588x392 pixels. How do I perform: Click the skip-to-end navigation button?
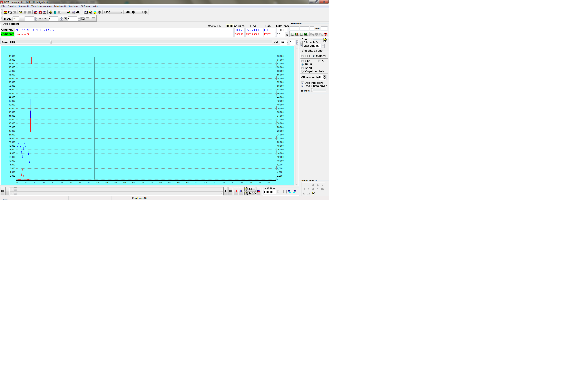pyautogui.click(x=230, y=191)
